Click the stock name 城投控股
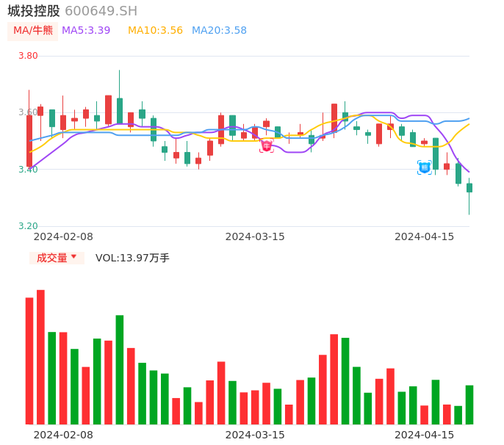This screenshot has width=504, height=445. coord(34,11)
